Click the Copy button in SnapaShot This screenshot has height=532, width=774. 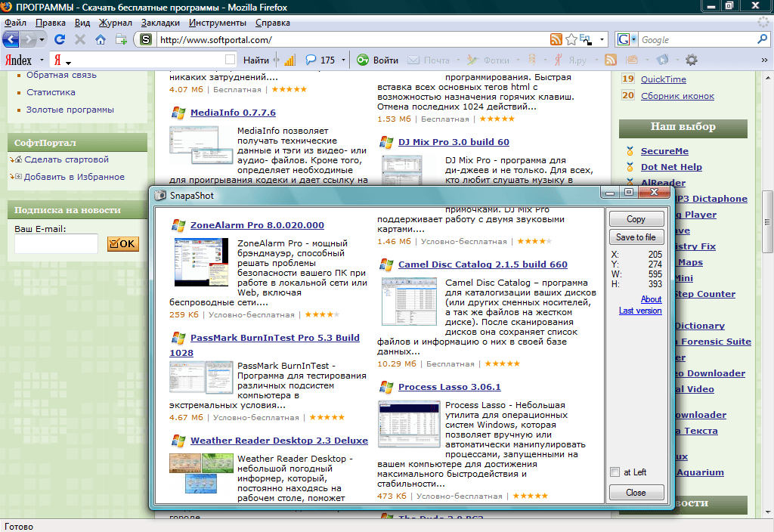[x=636, y=219]
